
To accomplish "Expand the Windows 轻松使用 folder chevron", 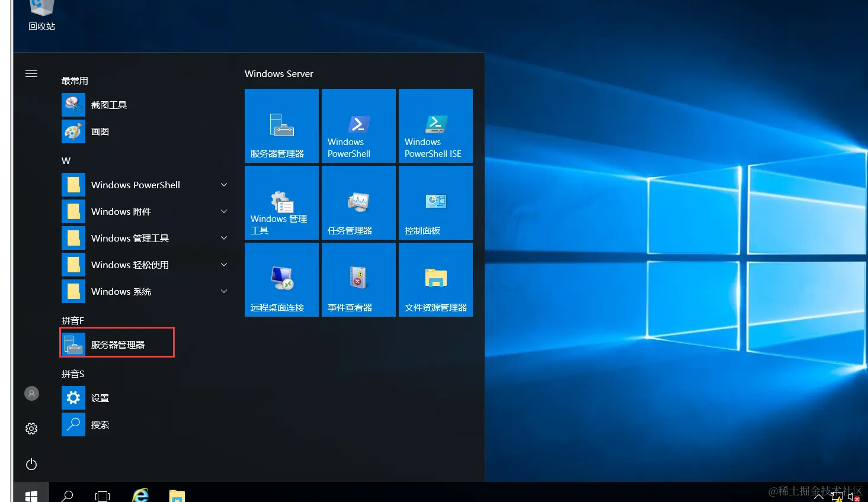I will tap(224, 265).
